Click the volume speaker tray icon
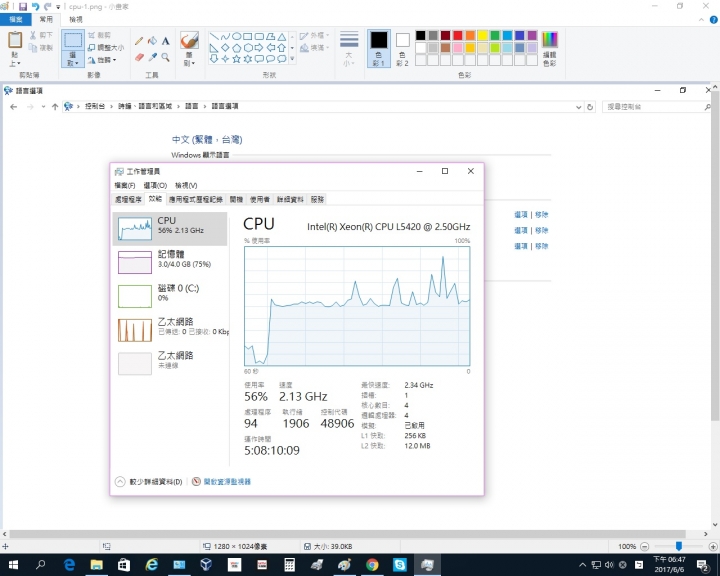Viewport: 720px width, 576px height. point(609,565)
